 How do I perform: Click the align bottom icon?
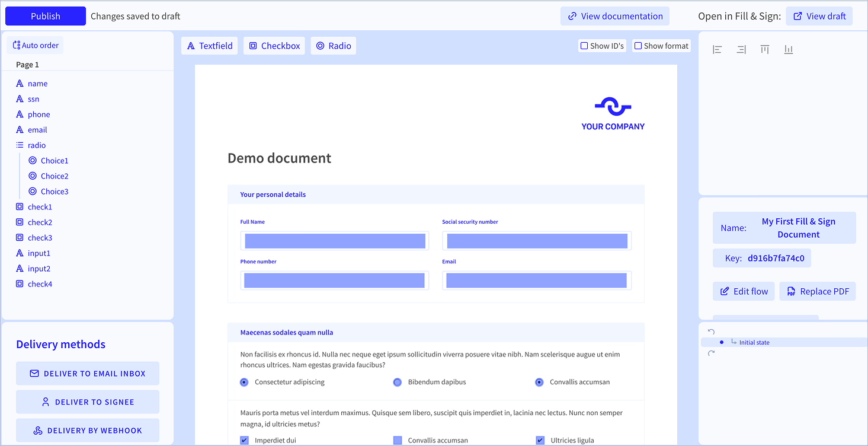[x=789, y=50]
